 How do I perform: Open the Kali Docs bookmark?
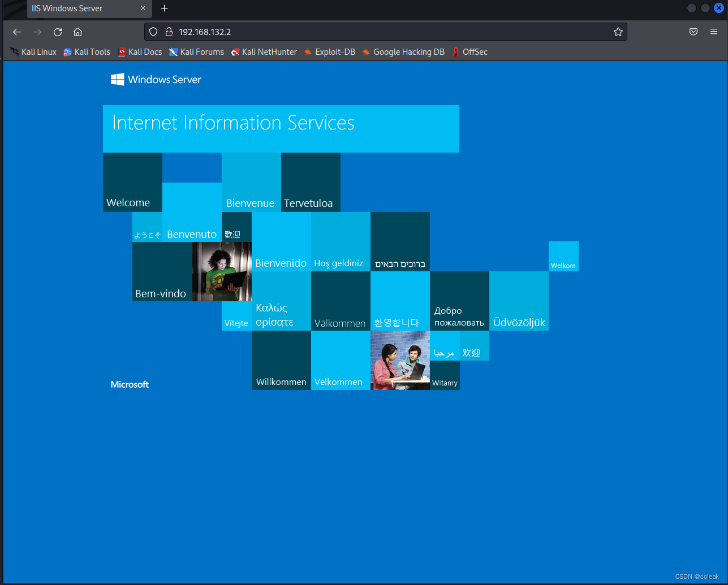coord(140,52)
